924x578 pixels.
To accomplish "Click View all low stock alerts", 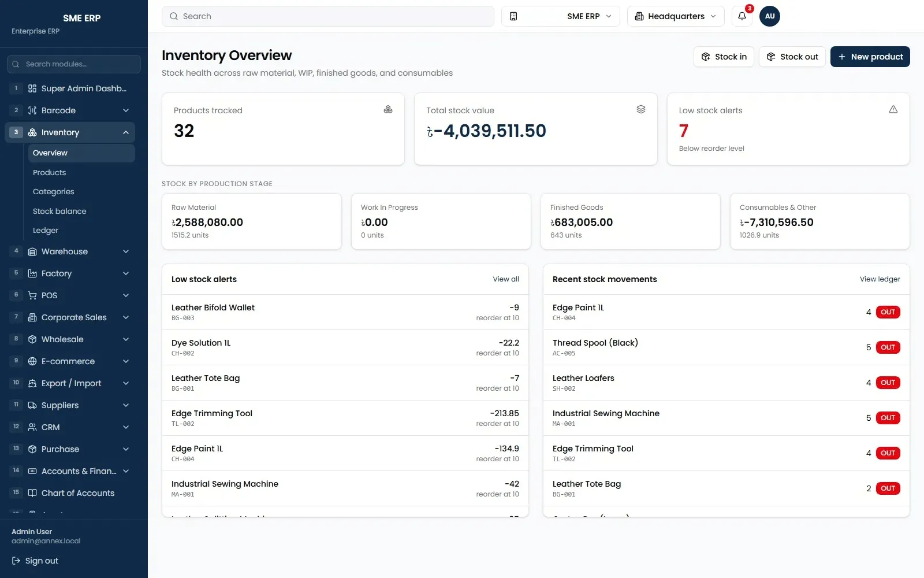I will (506, 279).
